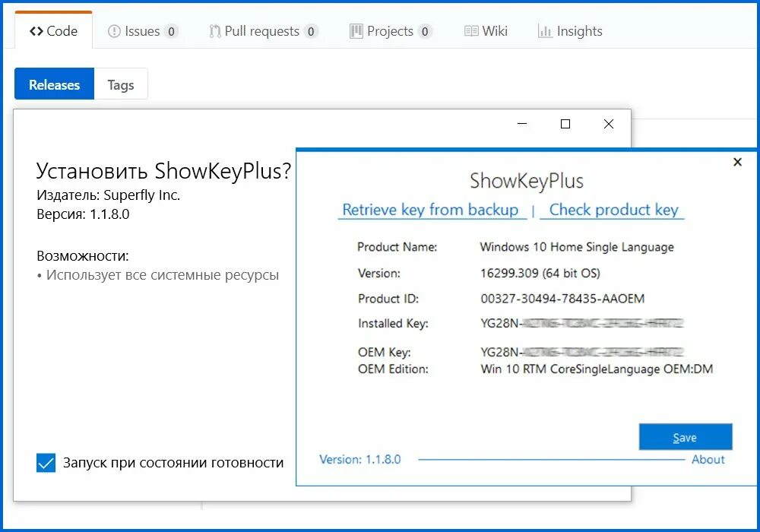Image resolution: width=760 pixels, height=532 pixels.
Task: Click the Issues exclamation icon
Action: 114,31
